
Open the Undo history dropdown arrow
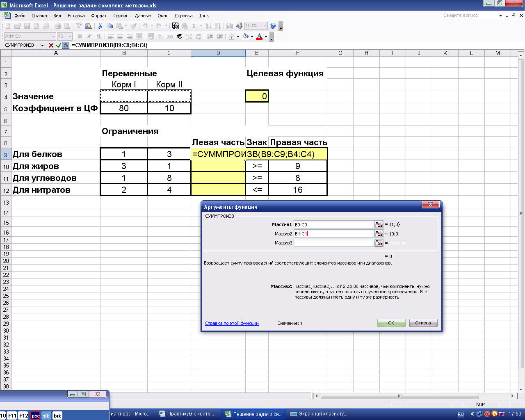coord(152,26)
